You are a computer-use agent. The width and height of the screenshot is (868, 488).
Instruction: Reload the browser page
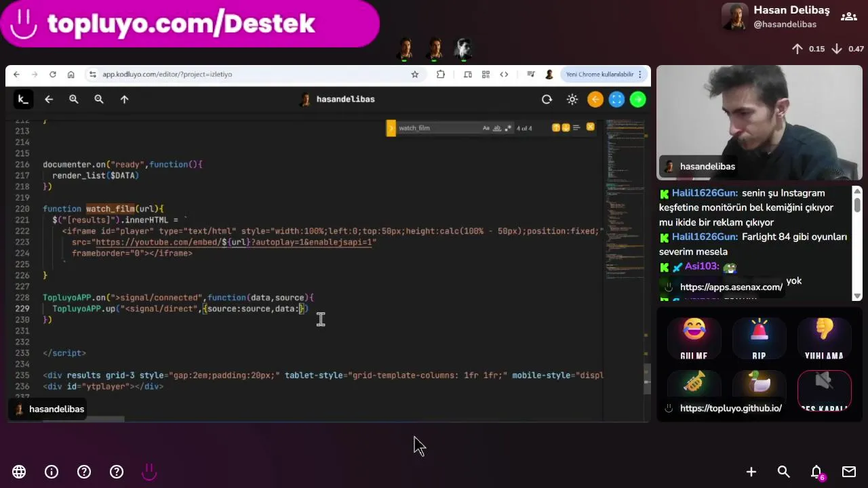[52, 75]
